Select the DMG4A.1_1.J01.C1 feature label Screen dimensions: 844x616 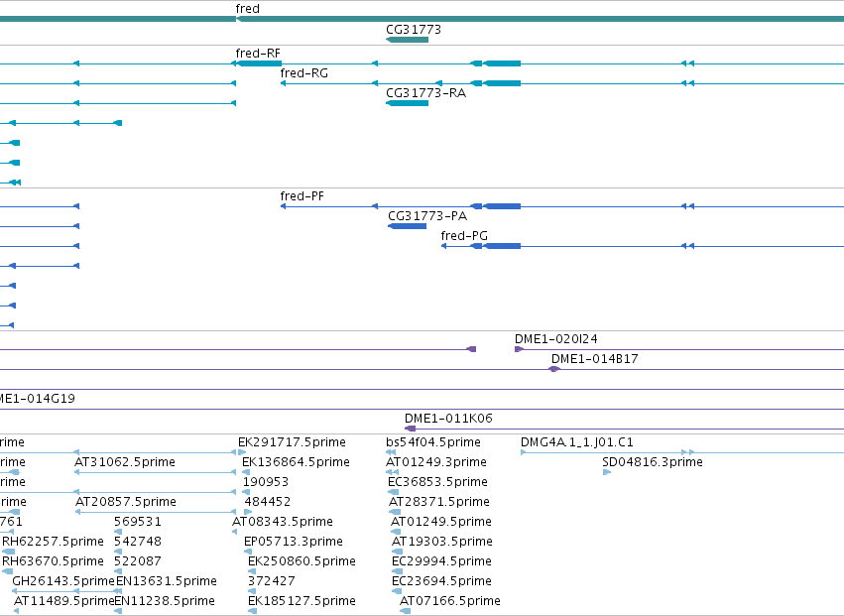point(577,442)
